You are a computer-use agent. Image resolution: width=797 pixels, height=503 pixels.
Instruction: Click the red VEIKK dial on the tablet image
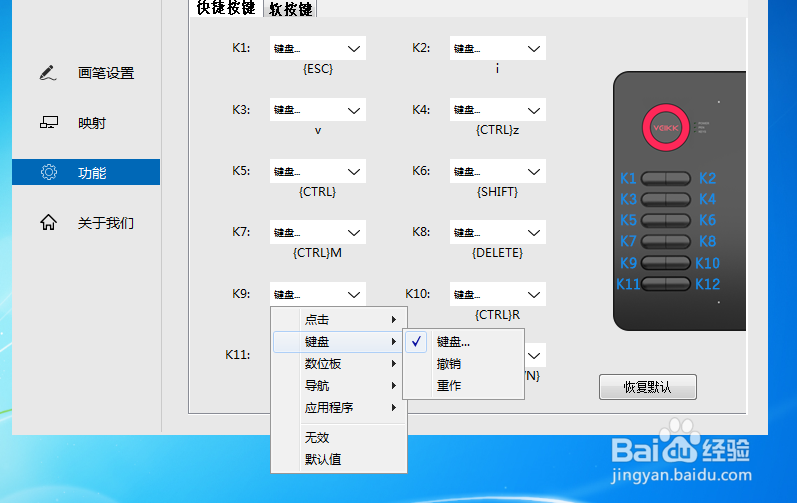pos(665,128)
